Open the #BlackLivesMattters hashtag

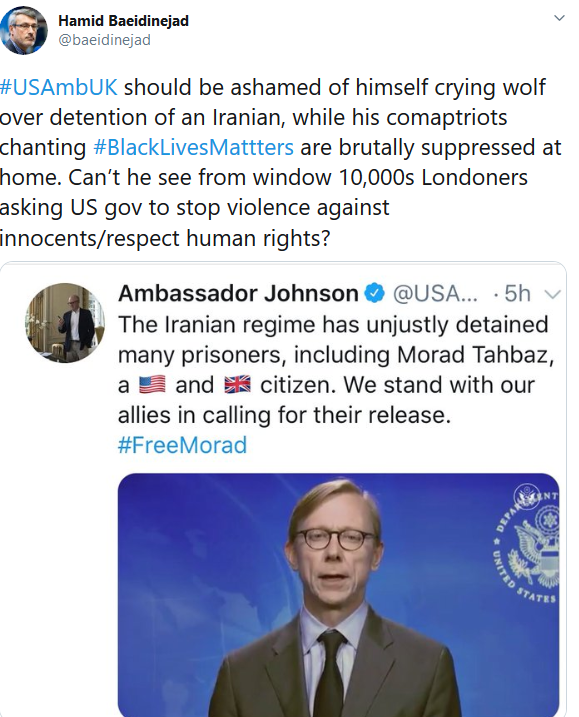(x=193, y=148)
